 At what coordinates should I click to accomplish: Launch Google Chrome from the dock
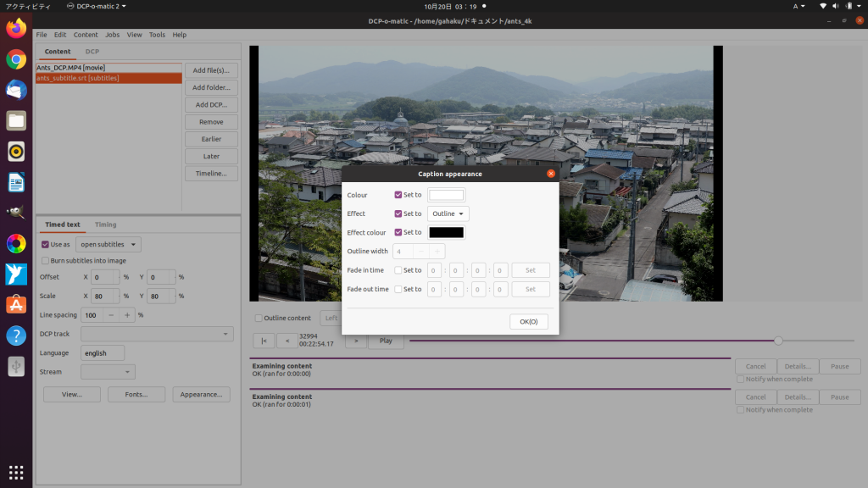tap(16, 59)
